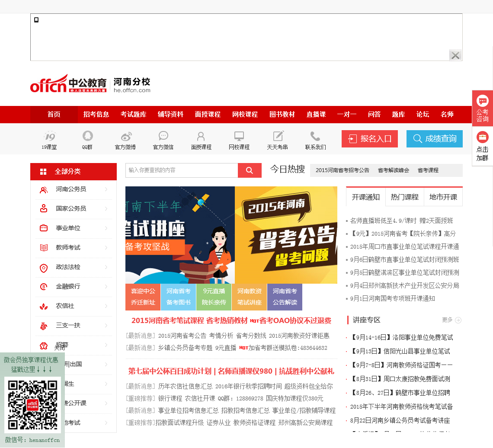Click the 更多 arrow icon in 讲座专区
Viewport: 493px width, 448px height.
coord(458,320)
